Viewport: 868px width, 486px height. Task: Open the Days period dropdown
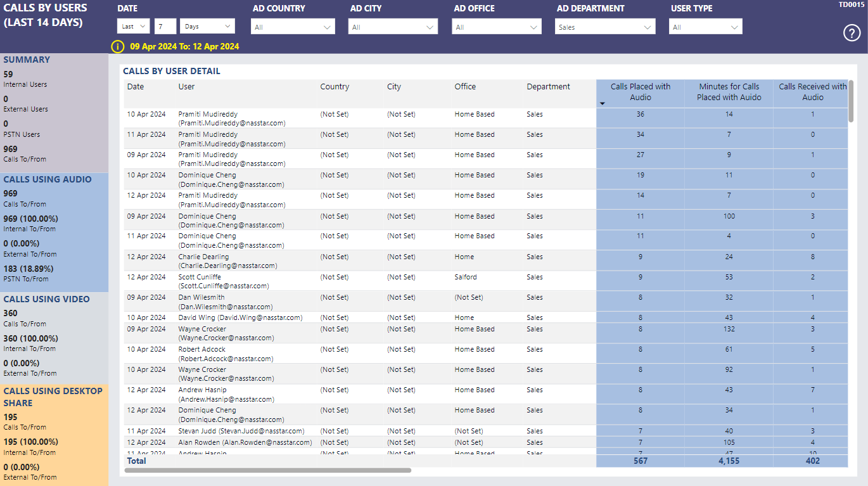[x=207, y=27]
